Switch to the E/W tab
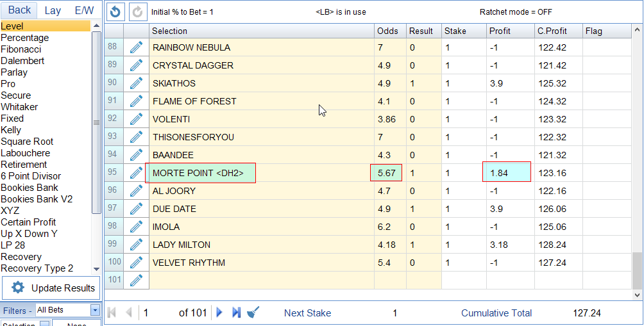644x326 pixels. click(x=84, y=10)
